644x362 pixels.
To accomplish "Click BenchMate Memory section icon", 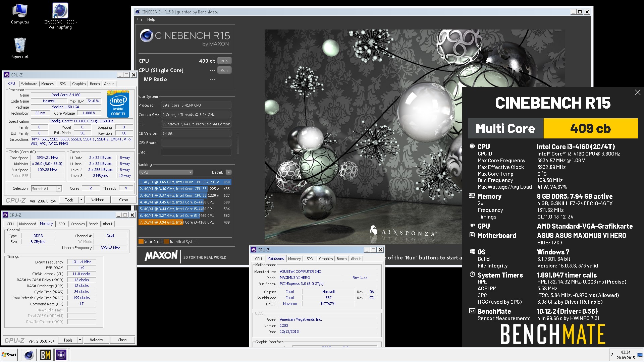I will [472, 196].
